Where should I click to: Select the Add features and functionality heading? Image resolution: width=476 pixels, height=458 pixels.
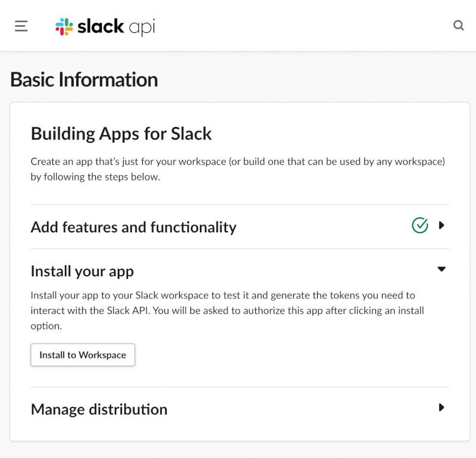point(133,227)
